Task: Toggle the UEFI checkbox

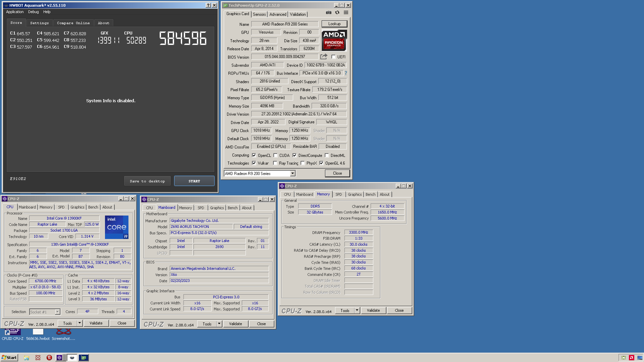Action: [333, 57]
